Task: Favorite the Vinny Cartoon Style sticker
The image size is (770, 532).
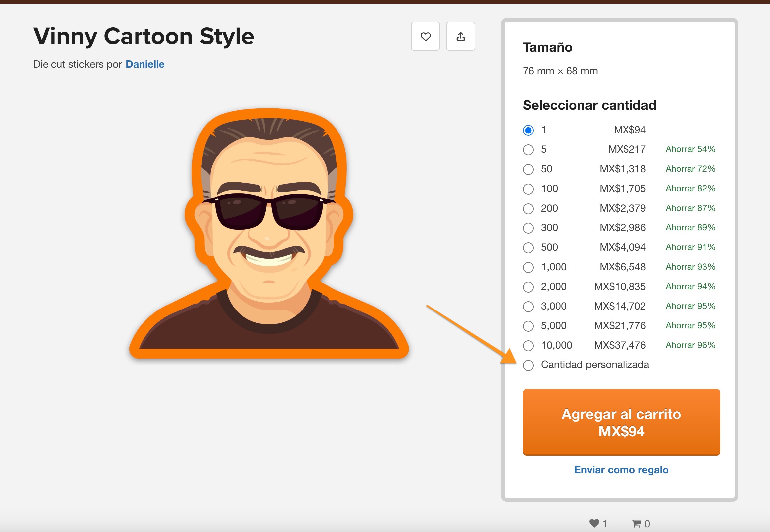Action: point(425,37)
